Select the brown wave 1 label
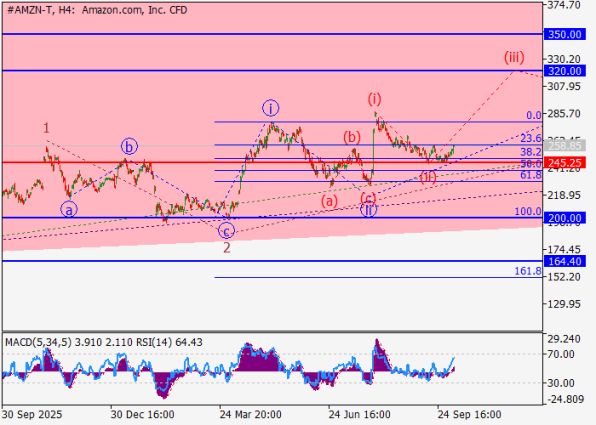 (x=46, y=128)
